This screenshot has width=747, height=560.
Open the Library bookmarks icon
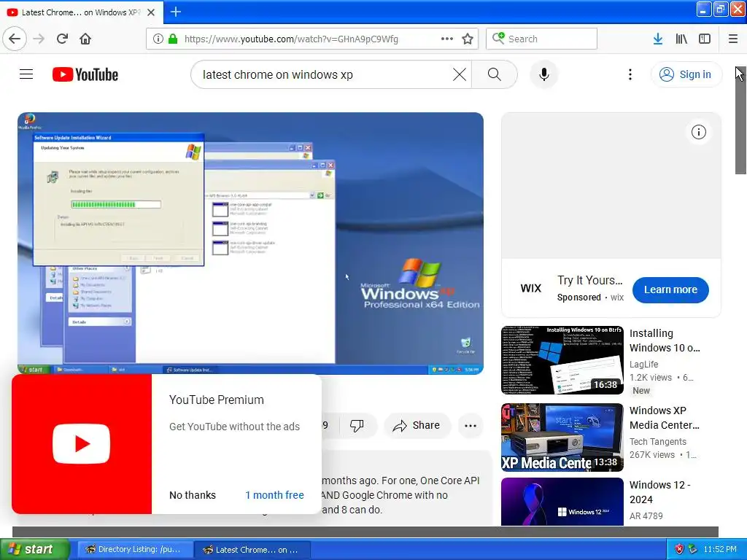pos(681,39)
